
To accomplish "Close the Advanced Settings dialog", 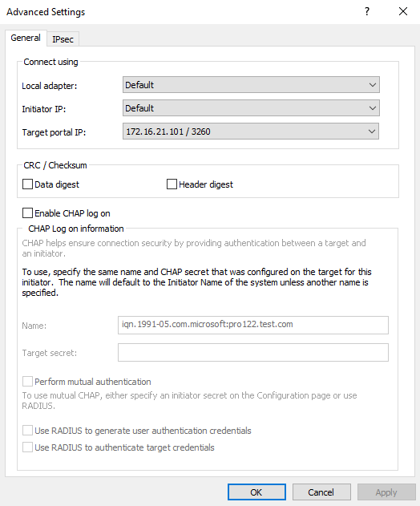I will [x=403, y=11].
